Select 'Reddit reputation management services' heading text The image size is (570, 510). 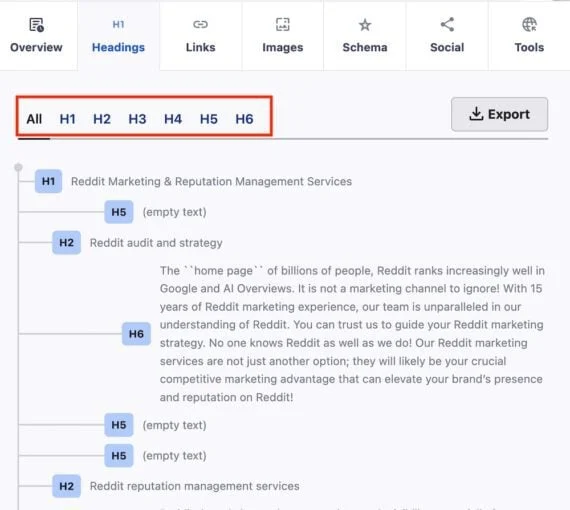click(x=194, y=486)
